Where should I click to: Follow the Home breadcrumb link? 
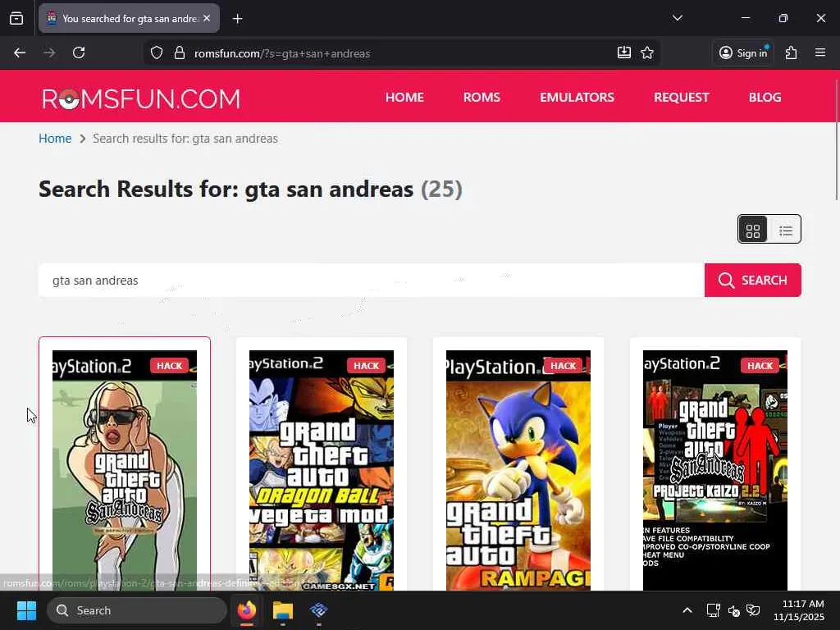(x=55, y=138)
